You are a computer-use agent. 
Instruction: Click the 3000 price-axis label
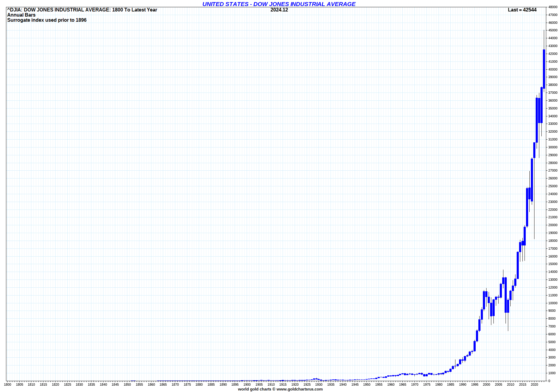(x=552, y=357)
